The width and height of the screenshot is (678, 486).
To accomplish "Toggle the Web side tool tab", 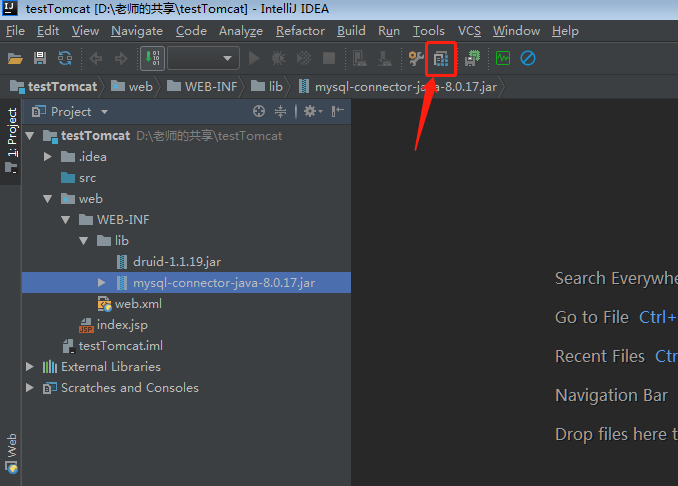I will tap(12, 453).
